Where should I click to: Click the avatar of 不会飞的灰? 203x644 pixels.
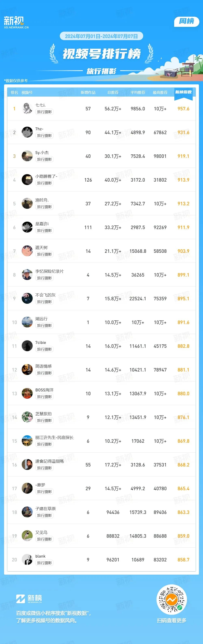(27, 298)
